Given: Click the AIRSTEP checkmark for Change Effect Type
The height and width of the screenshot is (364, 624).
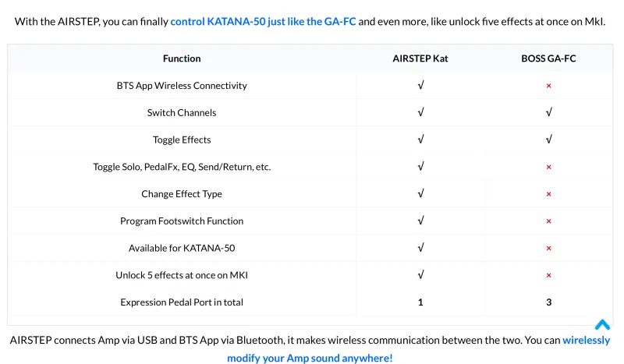Looking at the screenshot, I should pos(420,193).
